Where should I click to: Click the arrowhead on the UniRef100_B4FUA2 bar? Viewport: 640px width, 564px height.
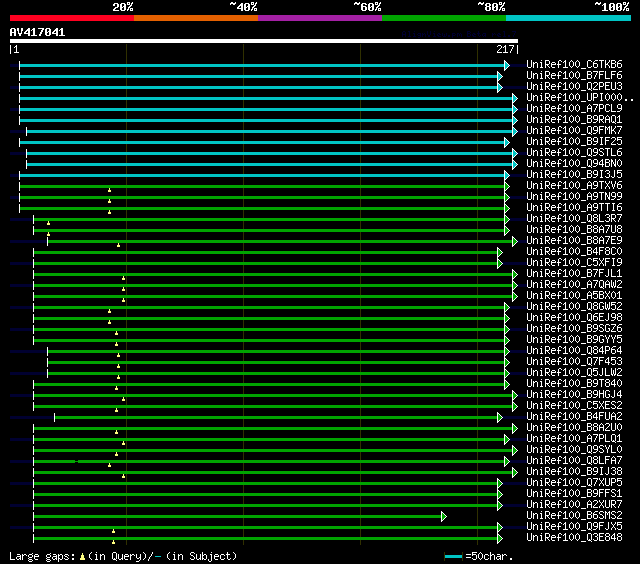tap(500, 417)
